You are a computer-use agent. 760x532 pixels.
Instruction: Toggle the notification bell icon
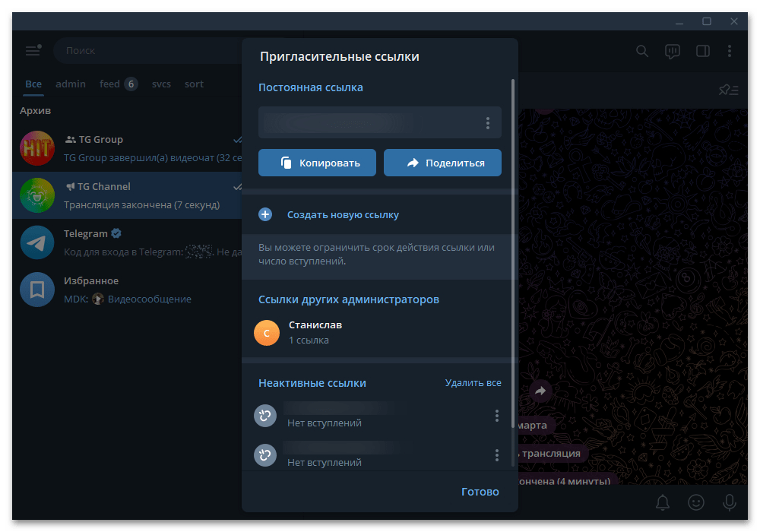tap(663, 502)
